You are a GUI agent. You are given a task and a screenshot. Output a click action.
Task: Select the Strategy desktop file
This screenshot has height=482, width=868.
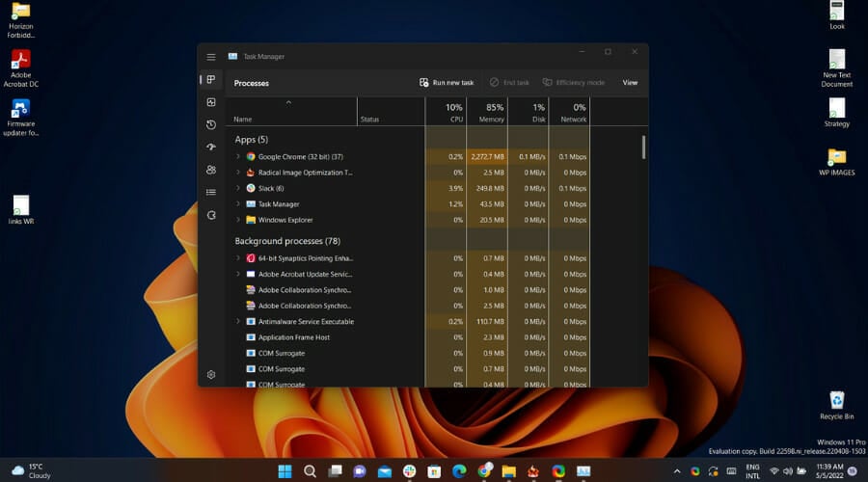pos(836,113)
